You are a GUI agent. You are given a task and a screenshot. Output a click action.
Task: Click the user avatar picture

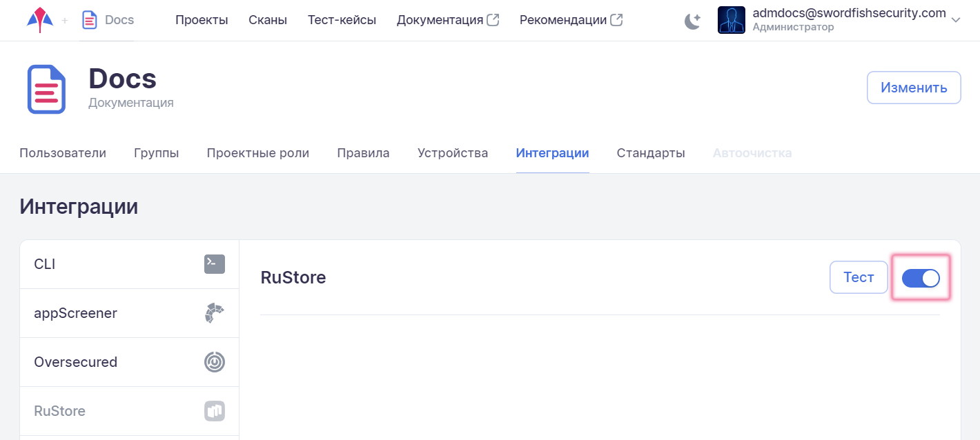click(731, 20)
